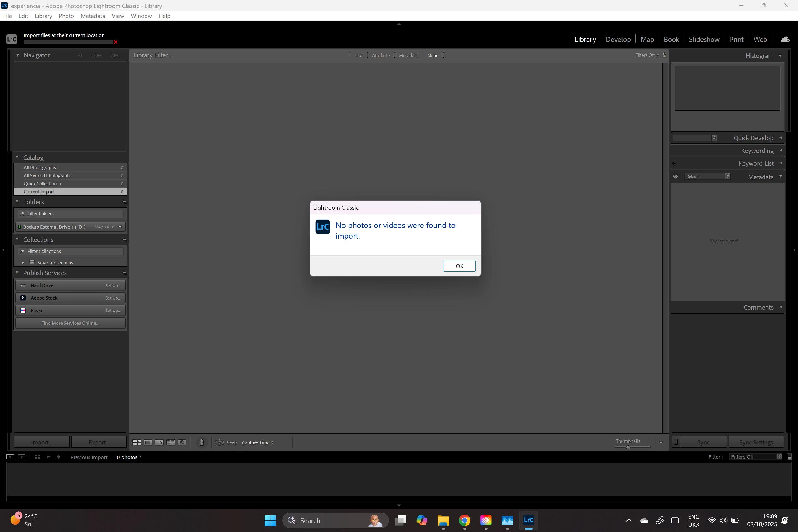This screenshot has width=798, height=532.
Task: Open People view face icon
Action: [182, 443]
